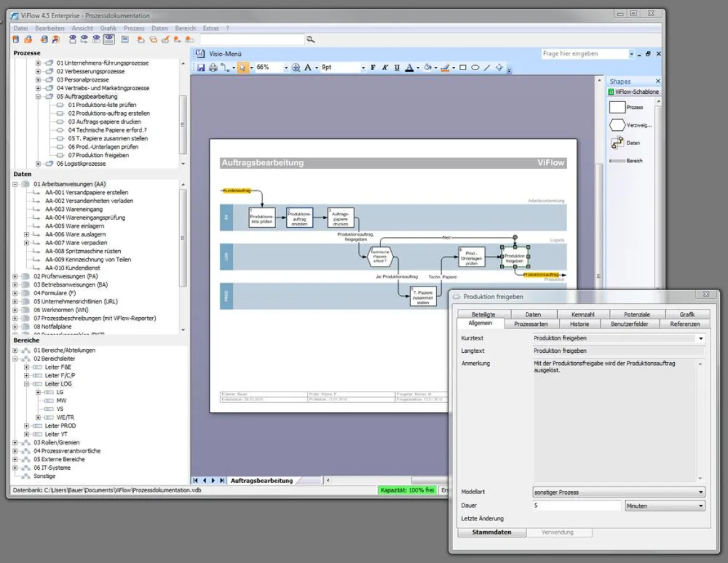Click the print icon in the Visio toolbar

(x=212, y=67)
